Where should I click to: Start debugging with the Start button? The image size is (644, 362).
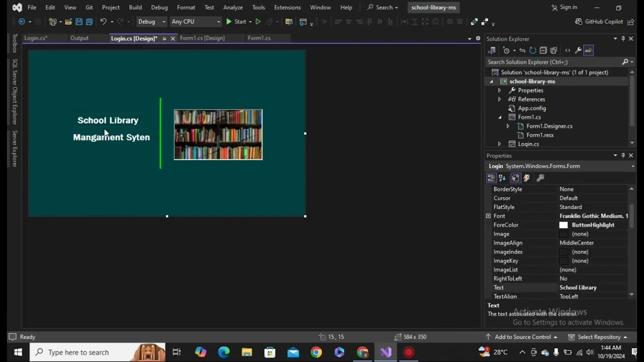(235, 22)
